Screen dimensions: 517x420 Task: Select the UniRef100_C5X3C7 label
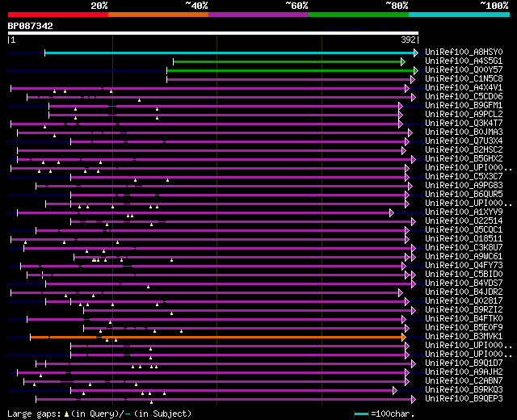click(x=464, y=177)
